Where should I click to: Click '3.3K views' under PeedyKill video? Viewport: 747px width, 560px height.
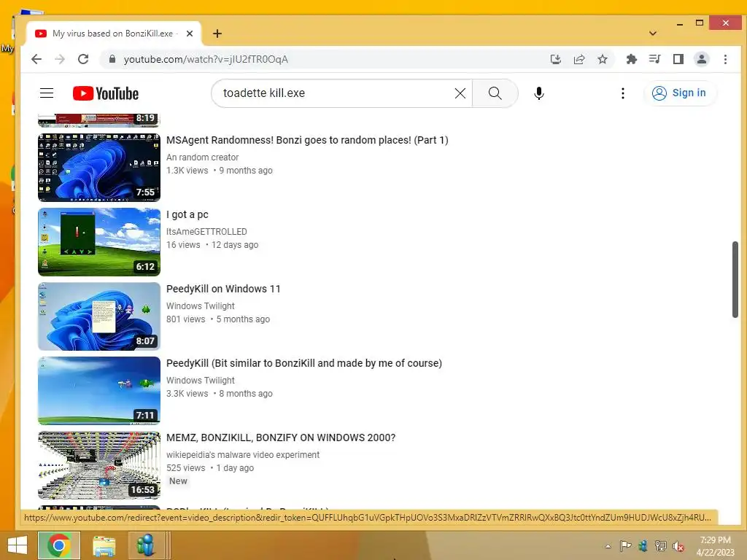pyautogui.click(x=187, y=393)
